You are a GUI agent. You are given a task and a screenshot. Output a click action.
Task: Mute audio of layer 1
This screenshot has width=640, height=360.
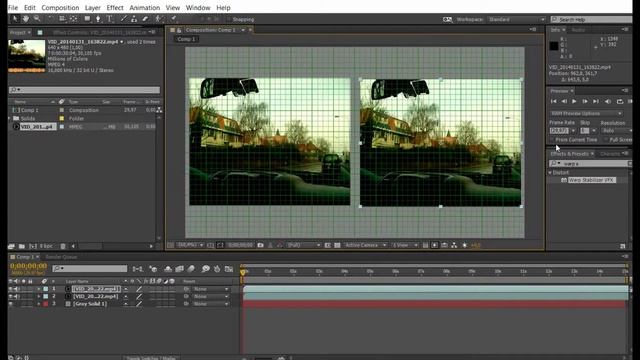(x=17, y=289)
